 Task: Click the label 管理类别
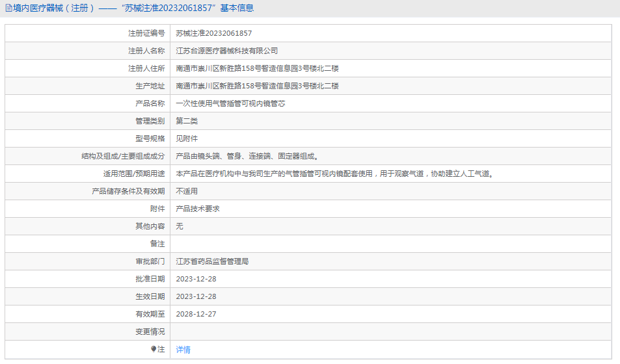[150, 121]
